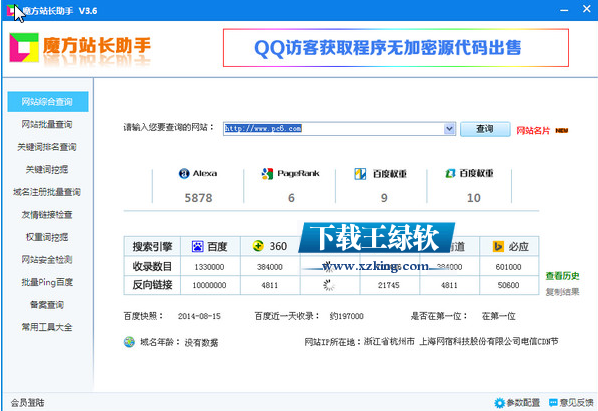Image resolution: width=598 pixels, height=411 pixels.
Task: Click 百度权重 value 10
Action: pyautogui.click(x=474, y=198)
